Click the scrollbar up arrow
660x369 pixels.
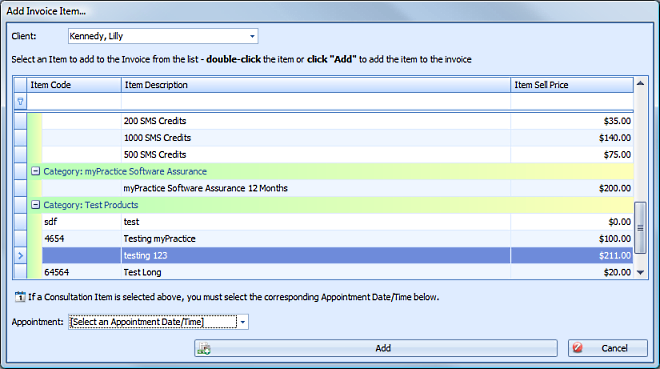point(640,84)
